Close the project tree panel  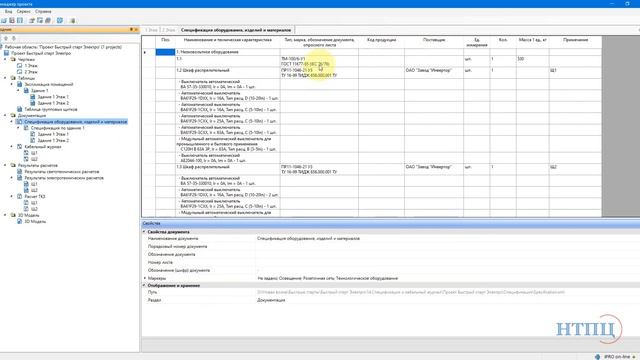pyautogui.click(x=136, y=29)
